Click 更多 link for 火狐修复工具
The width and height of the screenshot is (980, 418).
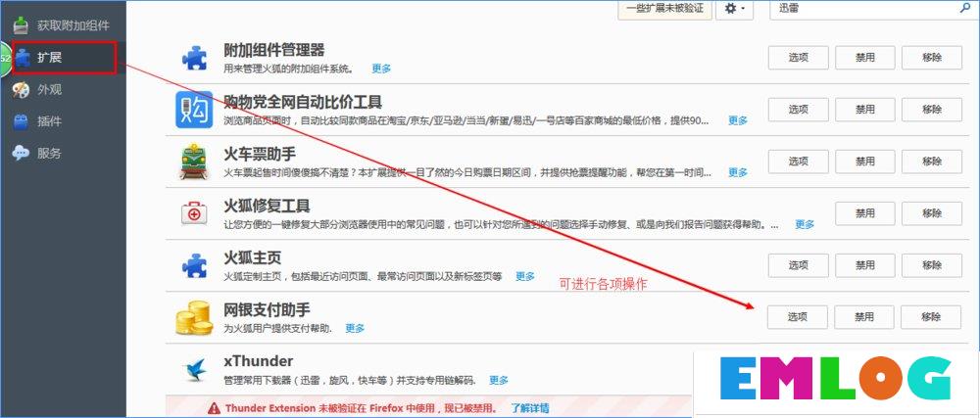[x=805, y=224]
